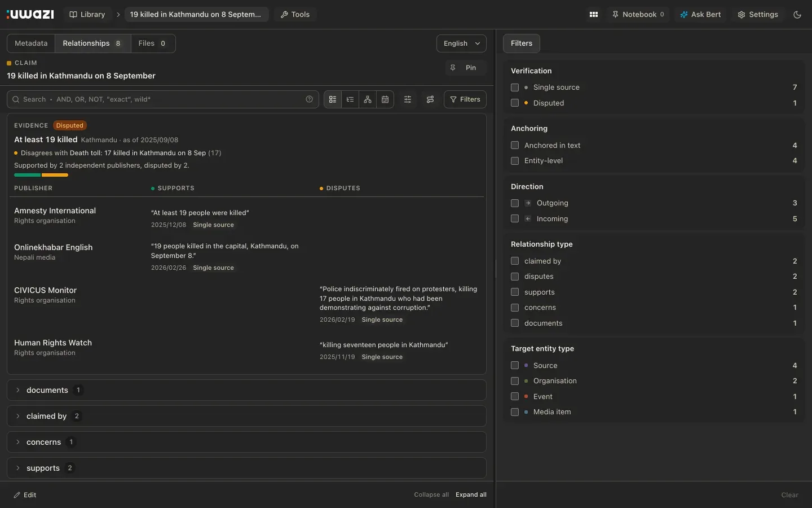
Task: Open the English language dropdown
Action: (x=461, y=43)
